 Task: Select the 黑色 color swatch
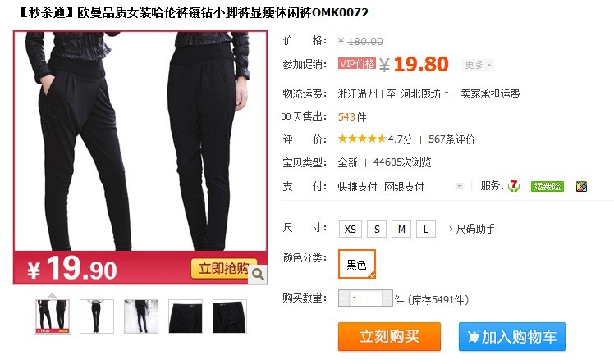pyautogui.click(x=357, y=264)
